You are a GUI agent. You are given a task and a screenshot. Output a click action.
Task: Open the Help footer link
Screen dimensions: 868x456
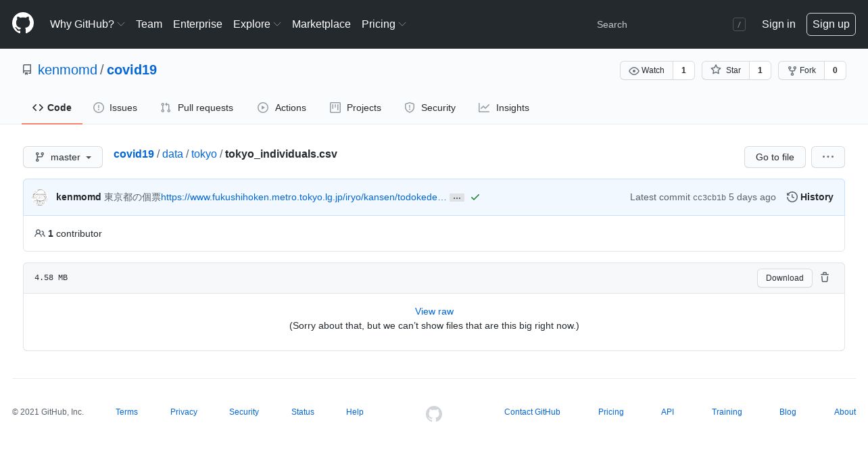pos(355,412)
